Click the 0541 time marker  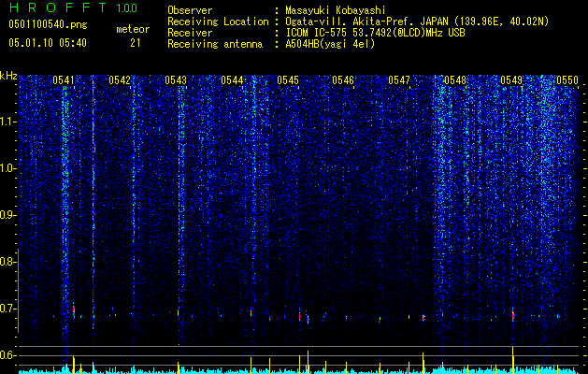pyautogui.click(x=64, y=80)
